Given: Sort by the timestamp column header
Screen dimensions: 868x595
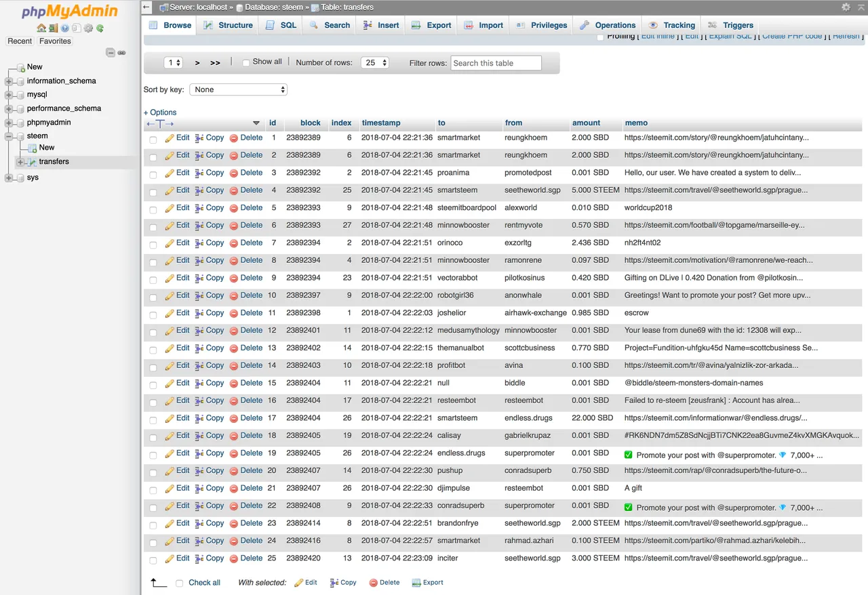Looking at the screenshot, I should [x=381, y=123].
